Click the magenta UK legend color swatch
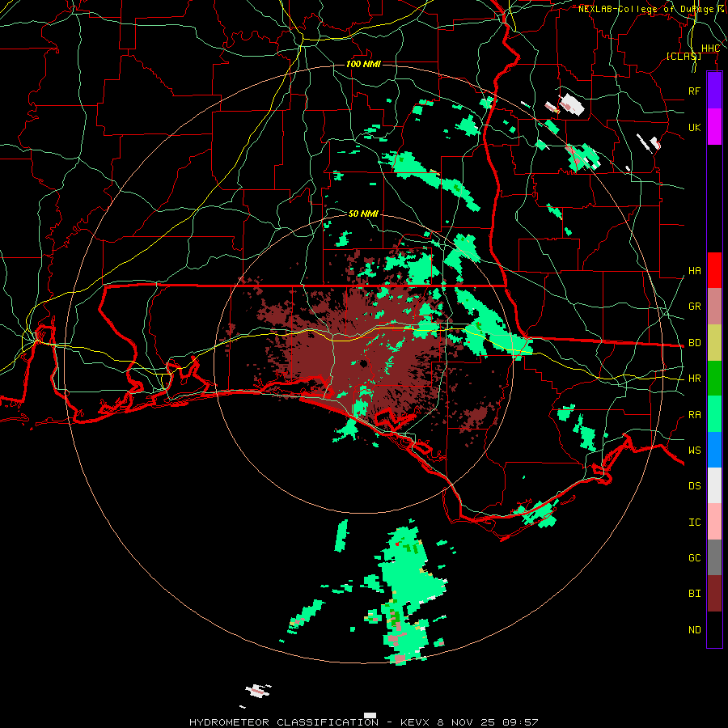The height and width of the screenshot is (728, 728). point(714,127)
